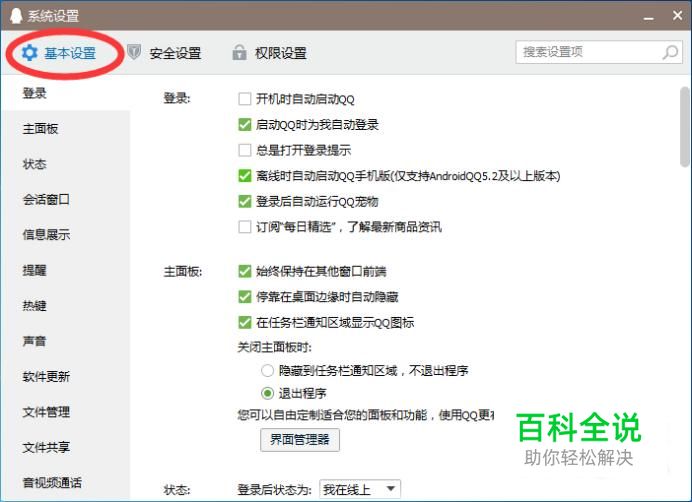
Task: Switch to the 权限设置 tab
Action: click(x=270, y=53)
